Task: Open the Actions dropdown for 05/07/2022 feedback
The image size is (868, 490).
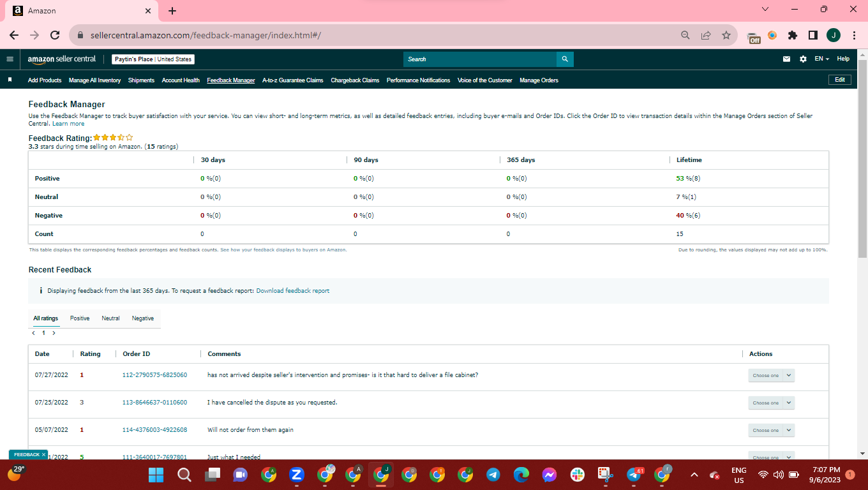Action: coord(771,430)
